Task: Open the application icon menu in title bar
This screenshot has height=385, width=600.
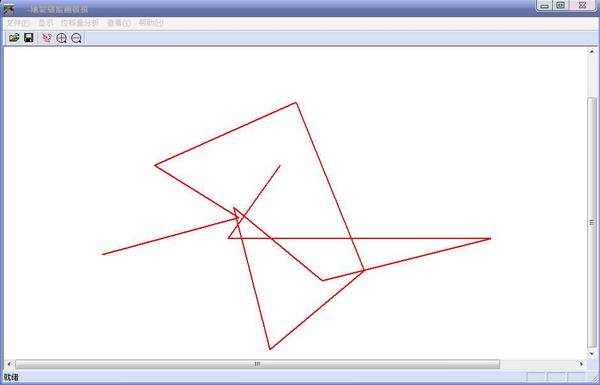Action: point(8,9)
